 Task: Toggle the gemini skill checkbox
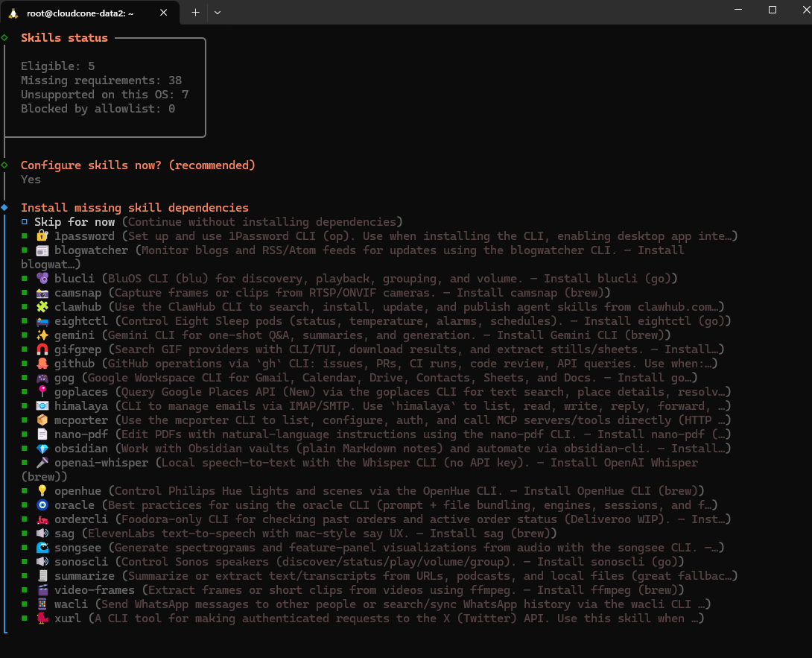[25, 335]
